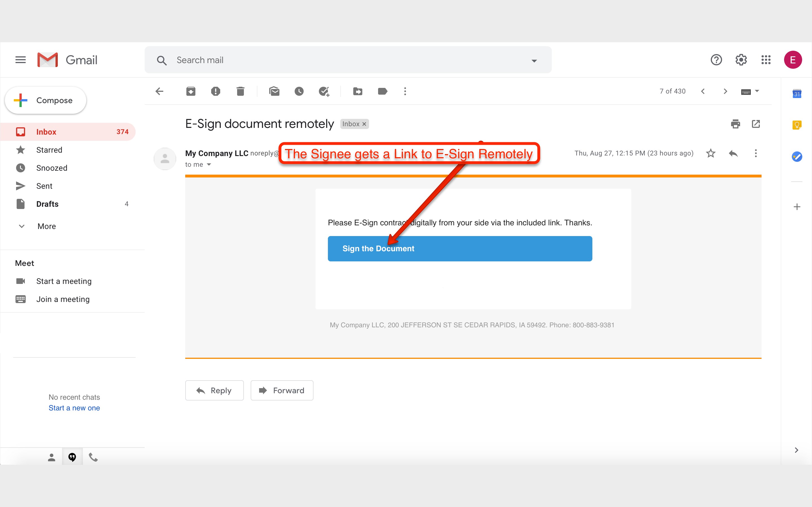Go to the Drafts folder

click(x=47, y=204)
